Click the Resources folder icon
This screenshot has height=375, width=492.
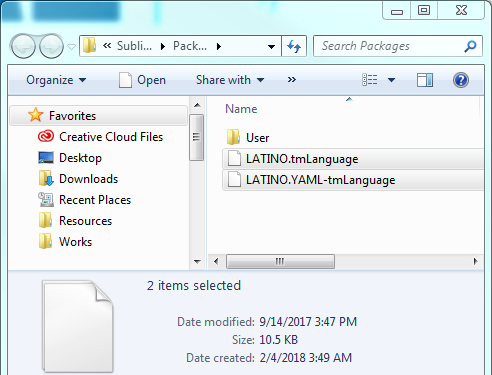click(45, 220)
